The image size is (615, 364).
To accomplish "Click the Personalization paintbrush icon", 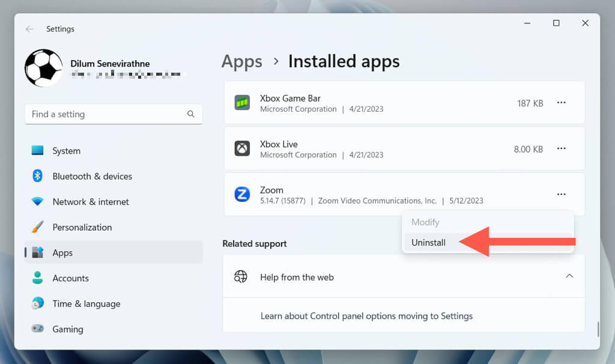I will pos(37,226).
